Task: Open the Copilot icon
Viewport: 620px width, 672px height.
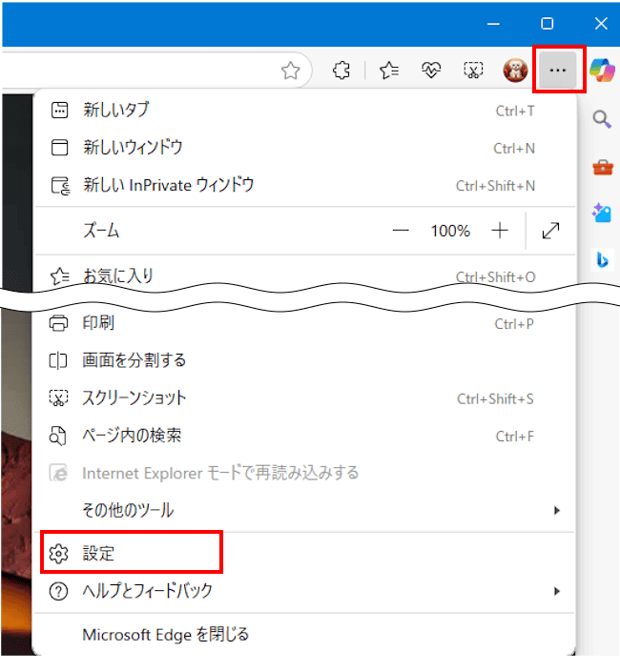Action: (603, 70)
